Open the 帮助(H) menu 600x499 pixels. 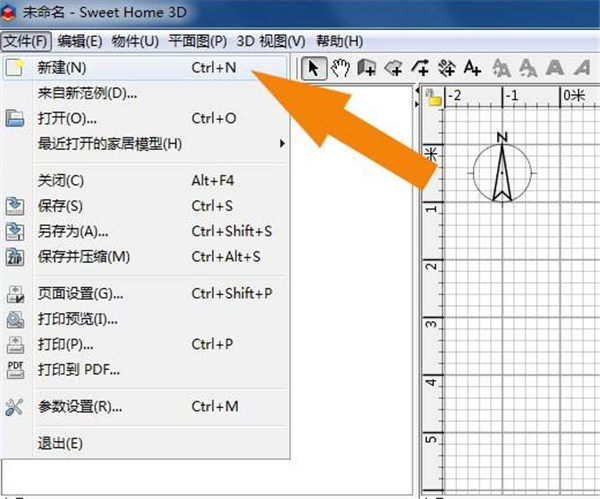click(339, 41)
